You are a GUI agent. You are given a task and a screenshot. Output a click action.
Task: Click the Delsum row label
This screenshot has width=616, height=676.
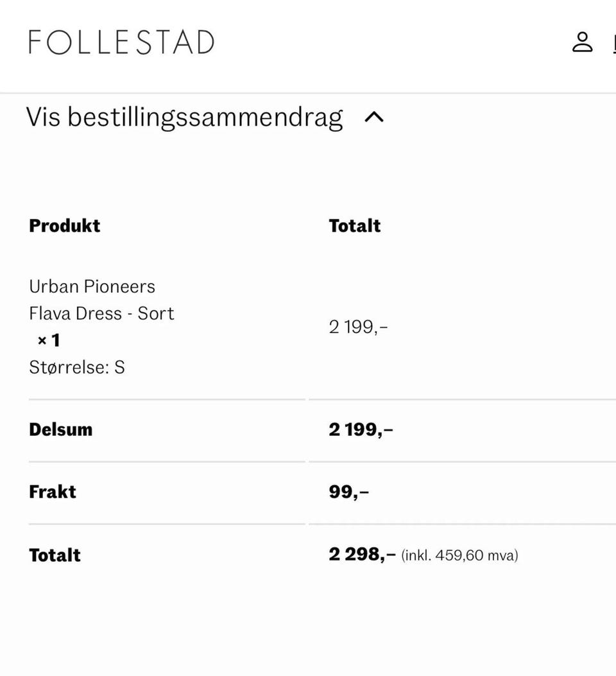pyautogui.click(x=61, y=429)
